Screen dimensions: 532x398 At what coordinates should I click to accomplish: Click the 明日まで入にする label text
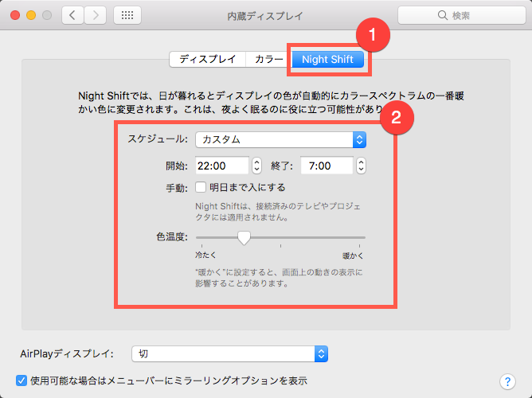click(248, 188)
